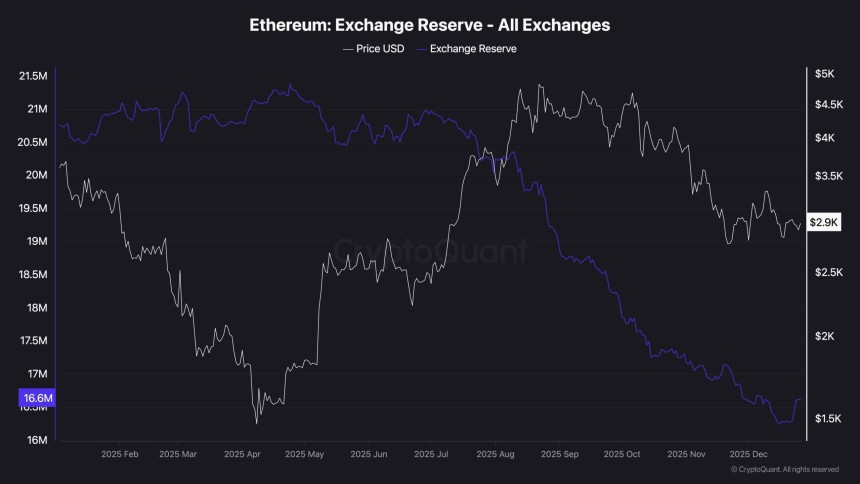Click the $1.5K right axis label
The height and width of the screenshot is (484, 860).
click(x=826, y=418)
